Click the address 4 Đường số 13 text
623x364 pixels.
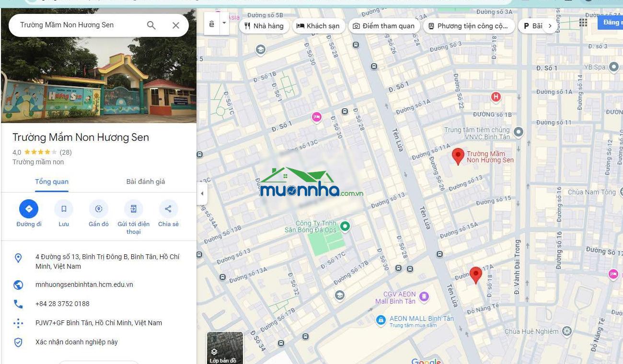pos(107,262)
